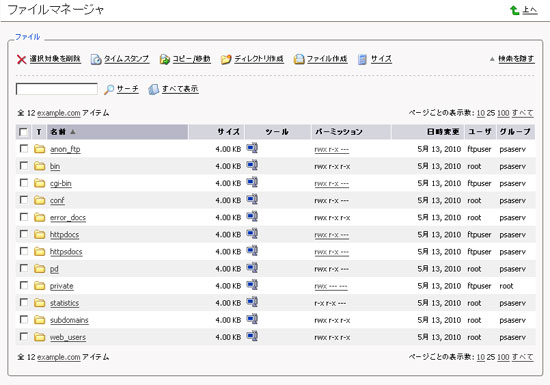
Task: Click the tool icon in bin row
Action: pyautogui.click(x=252, y=165)
